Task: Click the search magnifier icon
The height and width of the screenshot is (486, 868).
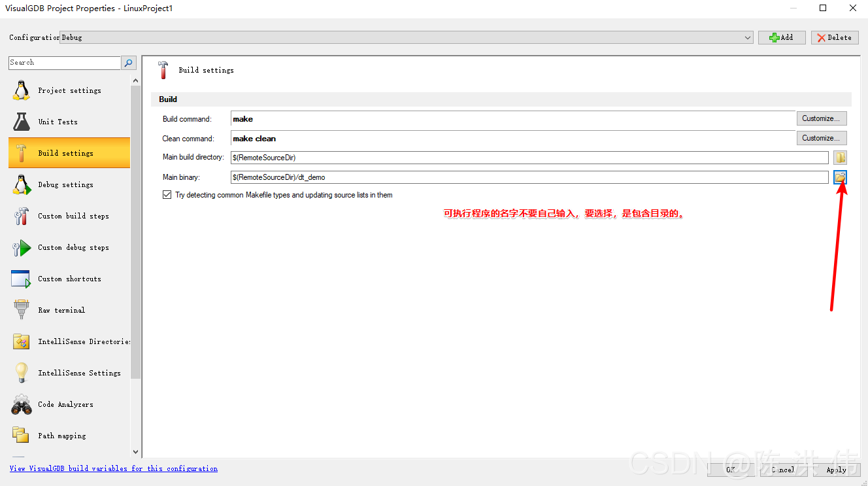Action: [x=129, y=63]
